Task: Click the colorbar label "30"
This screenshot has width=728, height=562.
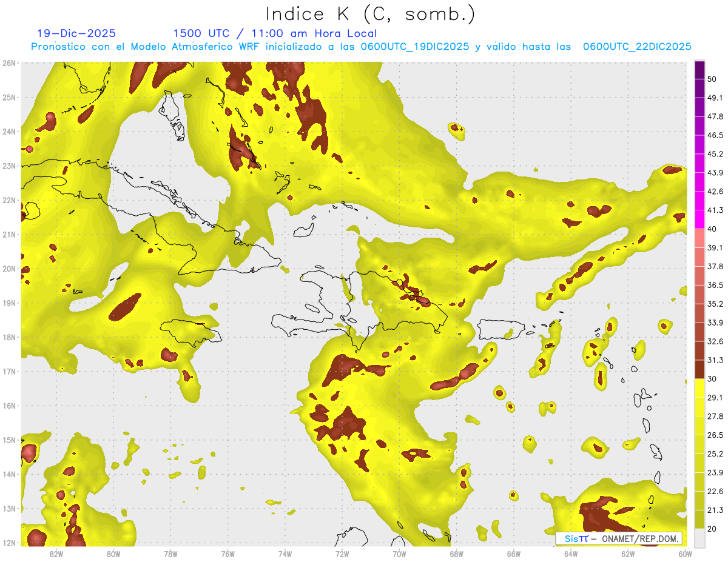Action: click(x=712, y=379)
